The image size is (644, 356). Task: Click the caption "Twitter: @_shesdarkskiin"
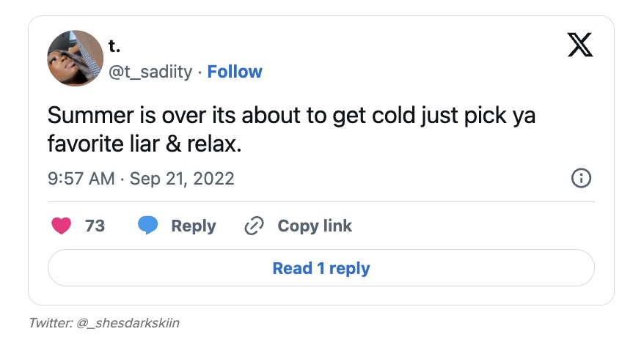(103, 323)
